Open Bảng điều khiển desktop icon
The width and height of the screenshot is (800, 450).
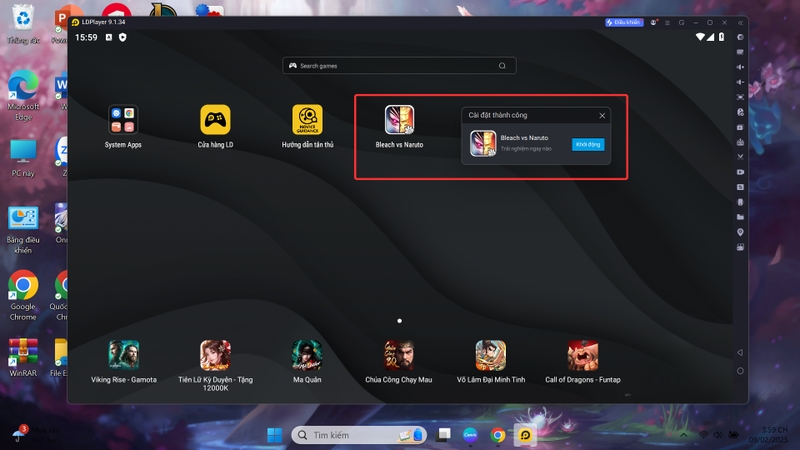(x=23, y=230)
